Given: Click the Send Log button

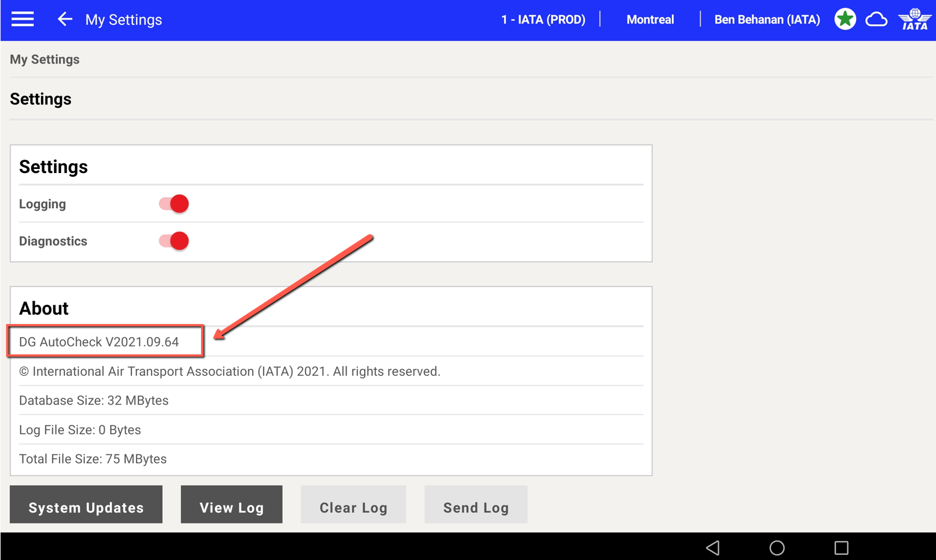Looking at the screenshot, I should click(476, 505).
